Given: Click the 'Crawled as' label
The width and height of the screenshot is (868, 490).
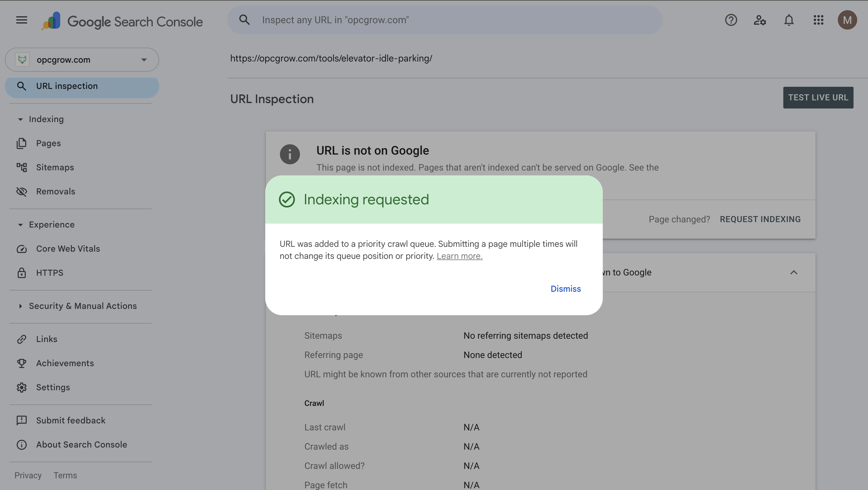Looking at the screenshot, I should tap(326, 447).
